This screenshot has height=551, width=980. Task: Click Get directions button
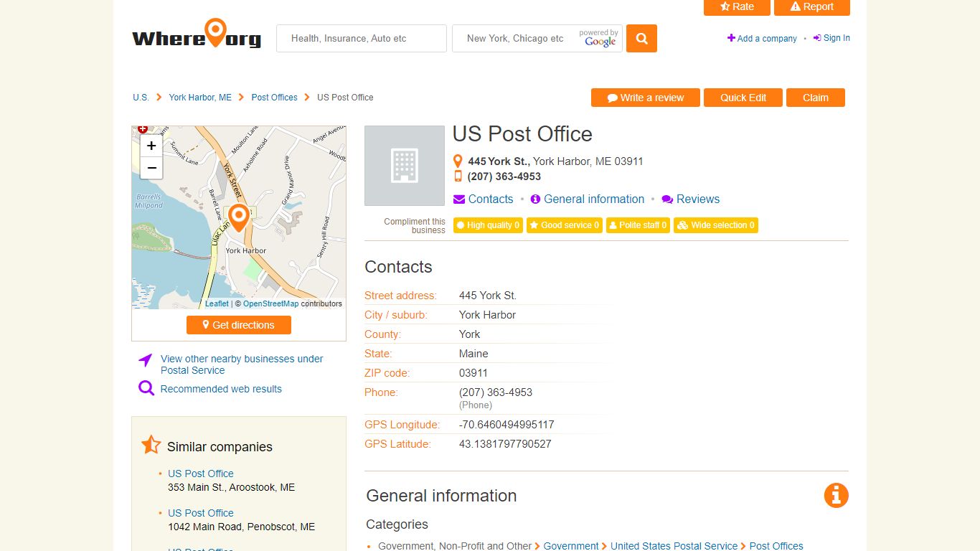tap(239, 325)
